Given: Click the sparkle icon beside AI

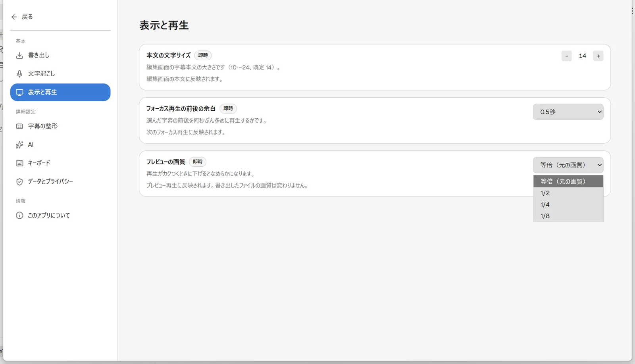Looking at the screenshot, I should tap(19, 145).
